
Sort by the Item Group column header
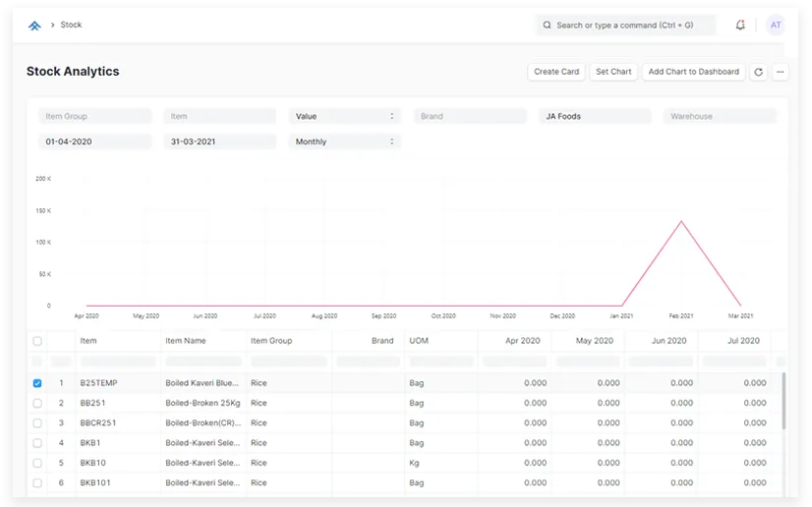tap(271, 341)
